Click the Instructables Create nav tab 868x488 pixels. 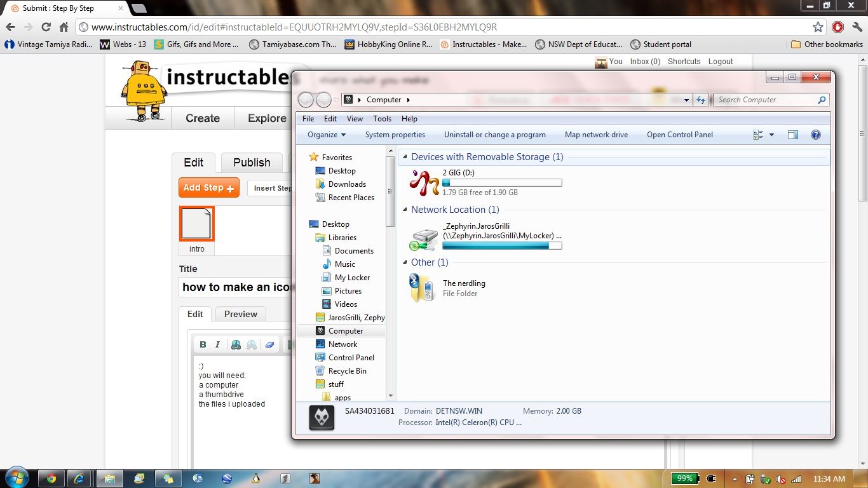point(203,118)
